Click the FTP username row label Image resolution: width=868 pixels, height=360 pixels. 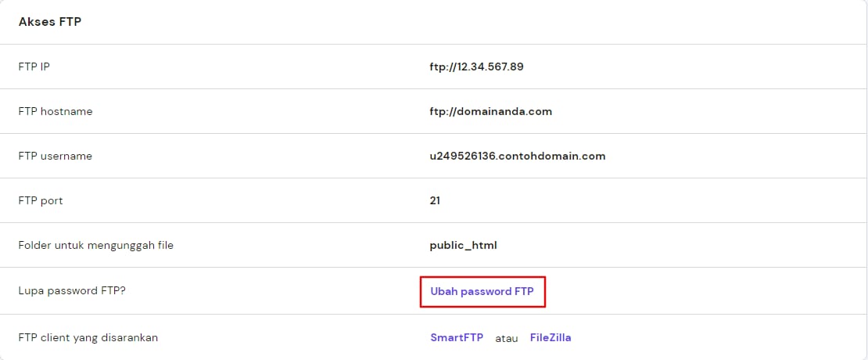(55, 156)
